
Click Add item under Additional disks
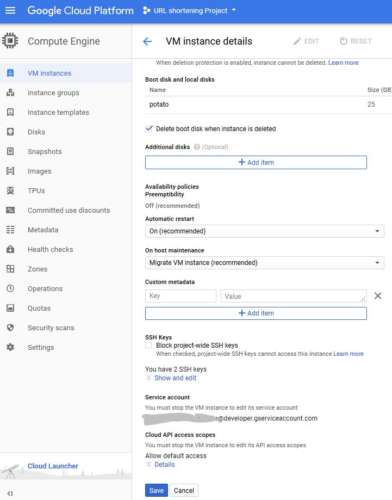256,162
